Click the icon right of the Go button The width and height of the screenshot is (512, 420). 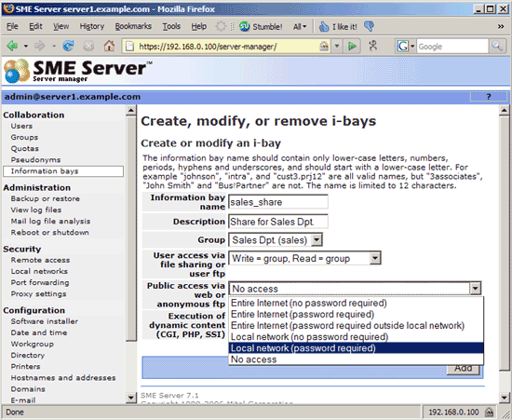click(x=373, y=46)
